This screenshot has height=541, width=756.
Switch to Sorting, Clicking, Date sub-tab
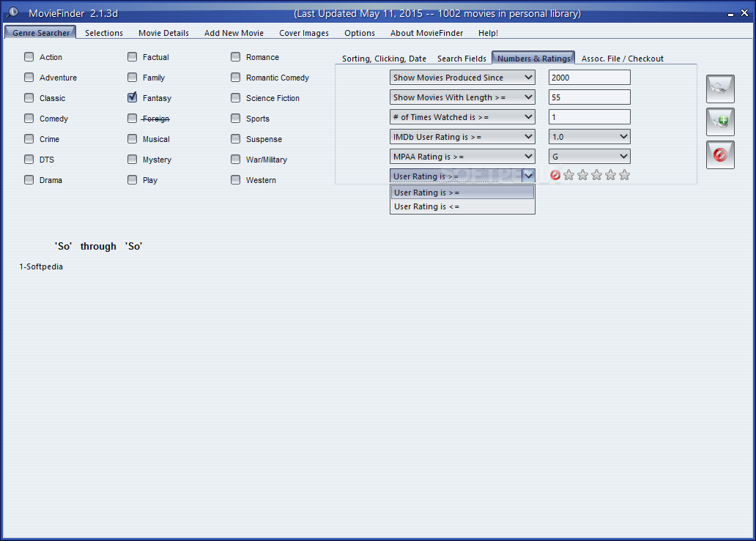coord(384,59)
